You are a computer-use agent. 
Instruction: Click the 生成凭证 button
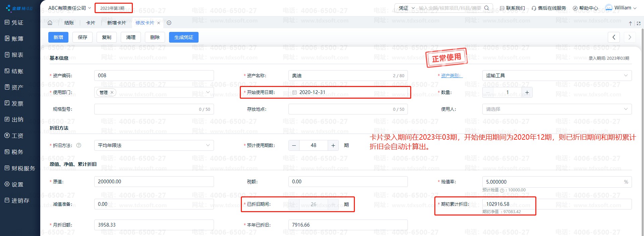click(184, 37)
